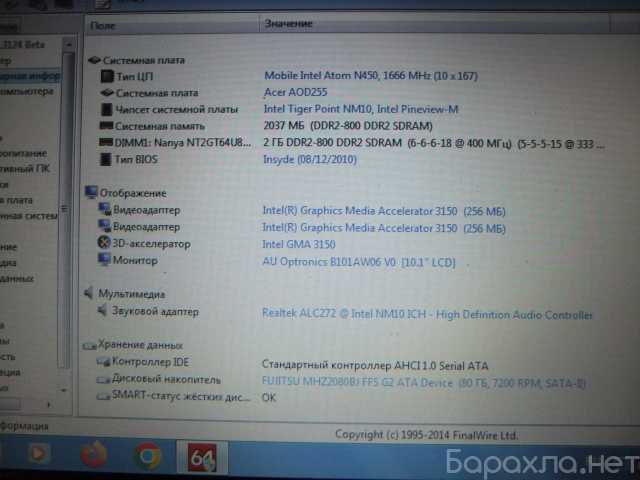Open Mobile Intel Atom N450 link
640x480 pixels.
371,76
